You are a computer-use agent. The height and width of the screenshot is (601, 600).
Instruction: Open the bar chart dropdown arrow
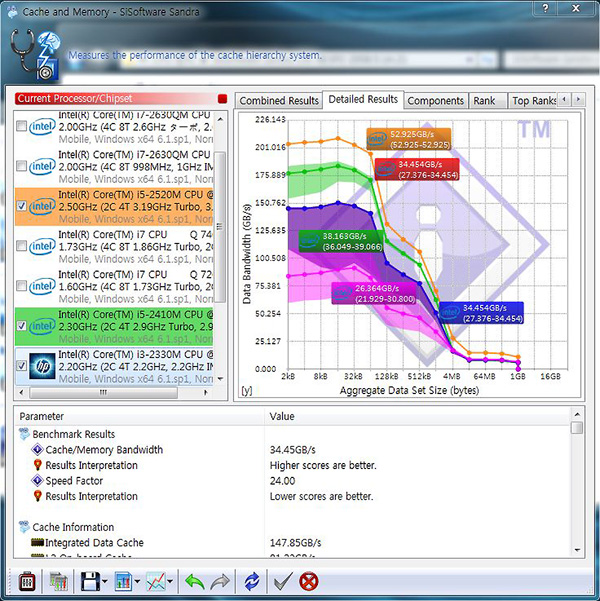137,582
